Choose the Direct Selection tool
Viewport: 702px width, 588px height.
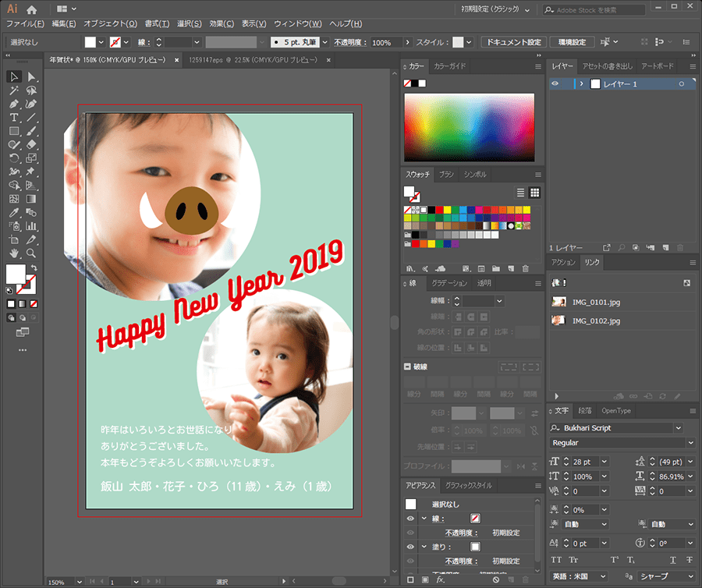[31, 76]
